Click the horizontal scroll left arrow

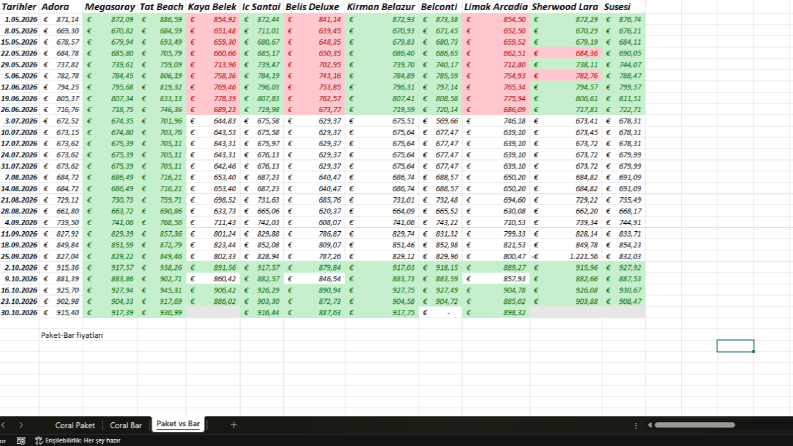click(649, 425)
